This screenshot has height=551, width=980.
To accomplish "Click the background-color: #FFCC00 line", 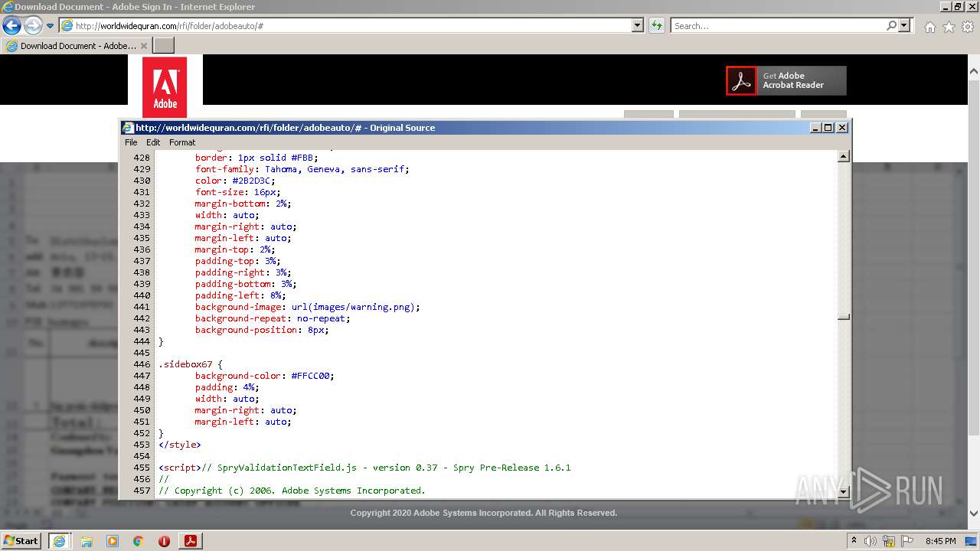I will pyautogui.click(x=264, y=376).
